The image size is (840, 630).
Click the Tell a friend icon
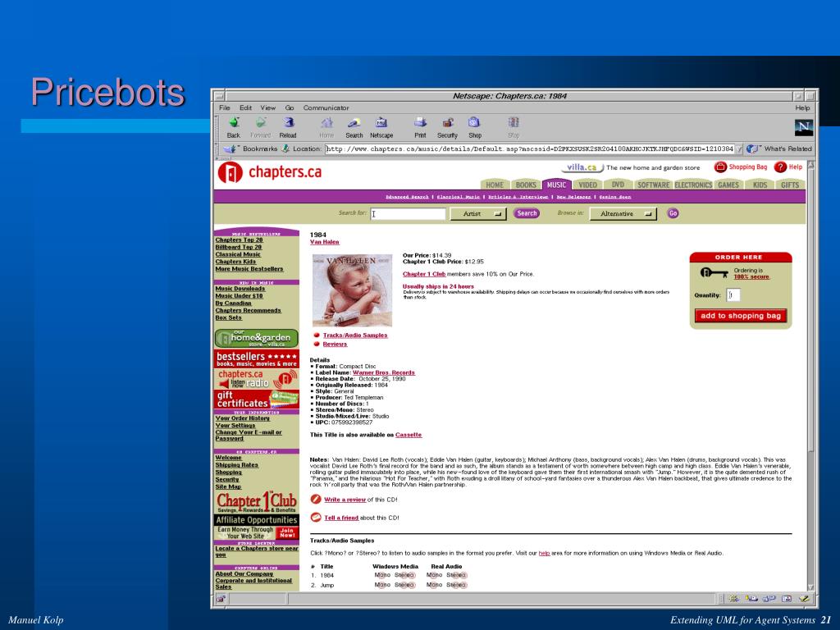point(316,518)
